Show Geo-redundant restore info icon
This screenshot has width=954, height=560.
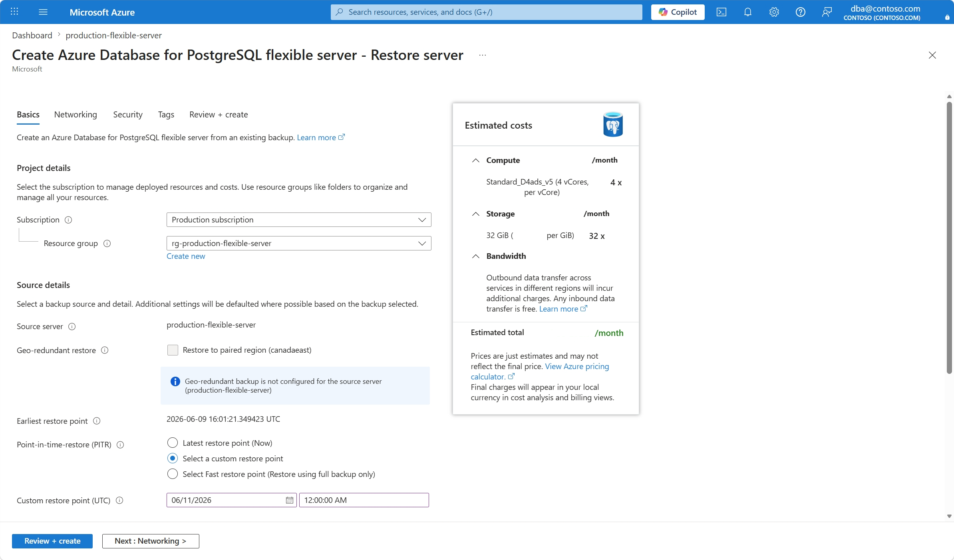click(x=105, y=350)
